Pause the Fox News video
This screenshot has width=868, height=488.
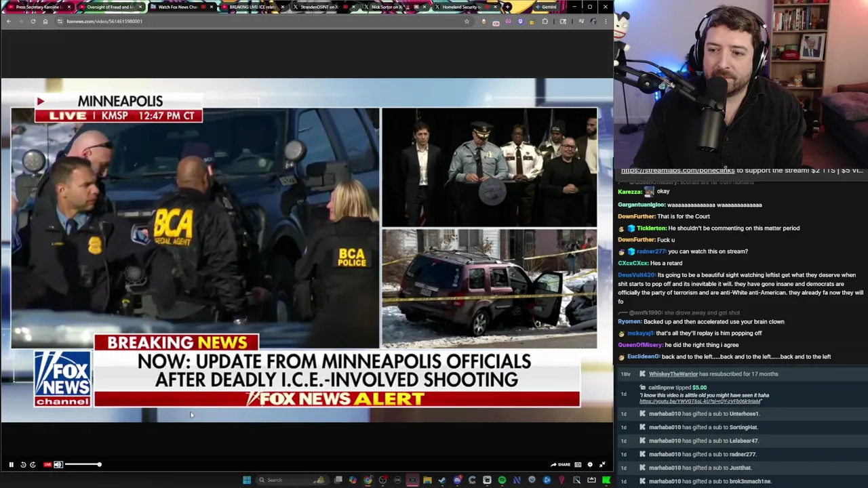point(11,464)
